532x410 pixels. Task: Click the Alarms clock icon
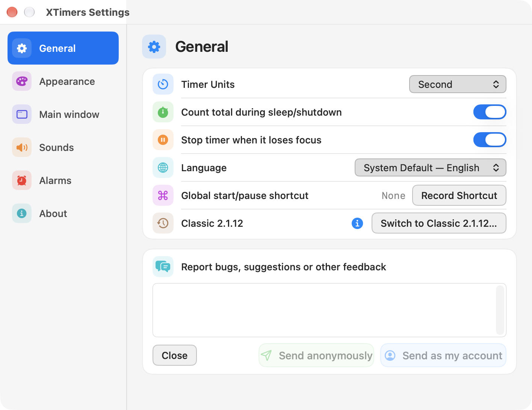22,181
